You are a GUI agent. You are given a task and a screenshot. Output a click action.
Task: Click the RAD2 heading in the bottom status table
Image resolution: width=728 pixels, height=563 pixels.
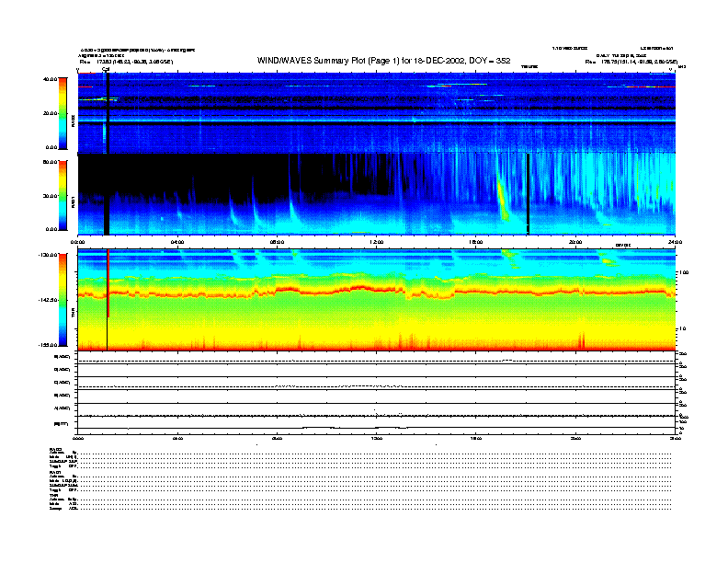point(56,449)
